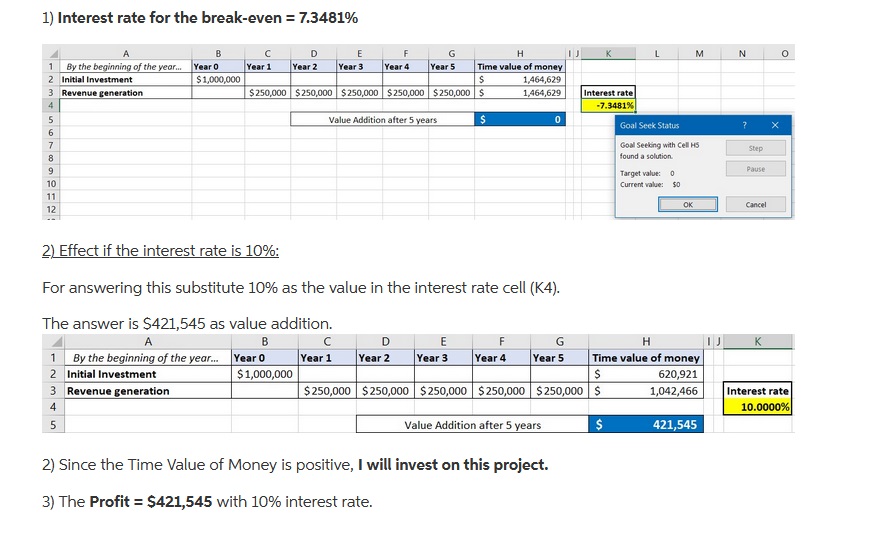This screenshot has height=535, width=891.
Task: Close the Goal Seek Status dialog
Action: (x=775, y=126)
